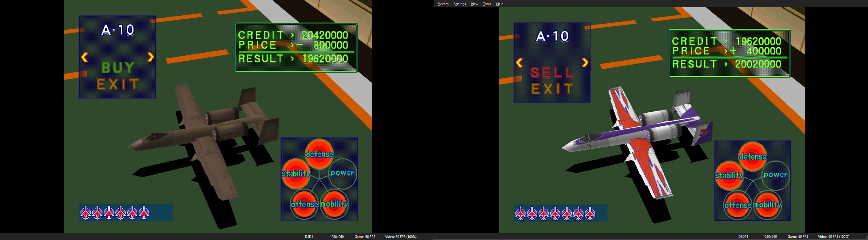Click the CREDIT value 19620000
The width and height of the screenshot is (868, 240).
pos(758,41)
